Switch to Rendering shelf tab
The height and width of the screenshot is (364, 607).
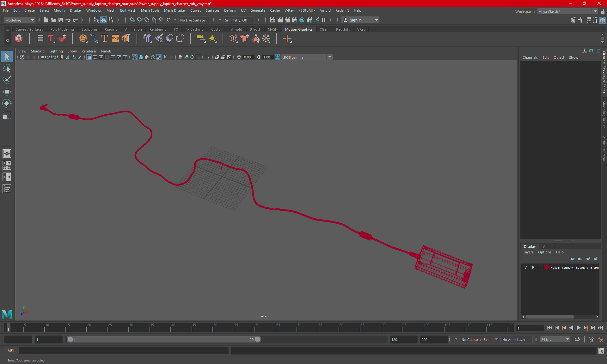[x=158, y=29]
